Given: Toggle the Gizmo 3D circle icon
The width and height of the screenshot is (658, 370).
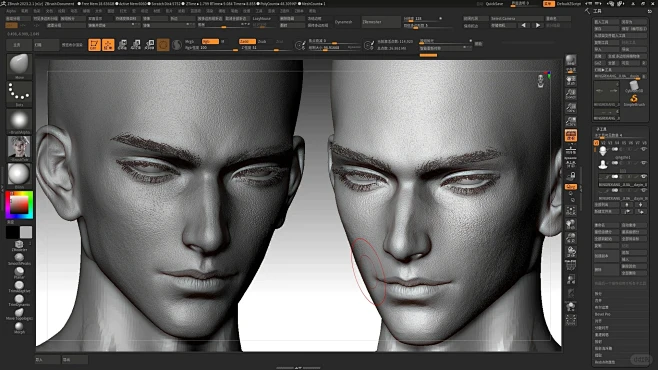Looking at the screenshot, I should (x=163, y=45).
